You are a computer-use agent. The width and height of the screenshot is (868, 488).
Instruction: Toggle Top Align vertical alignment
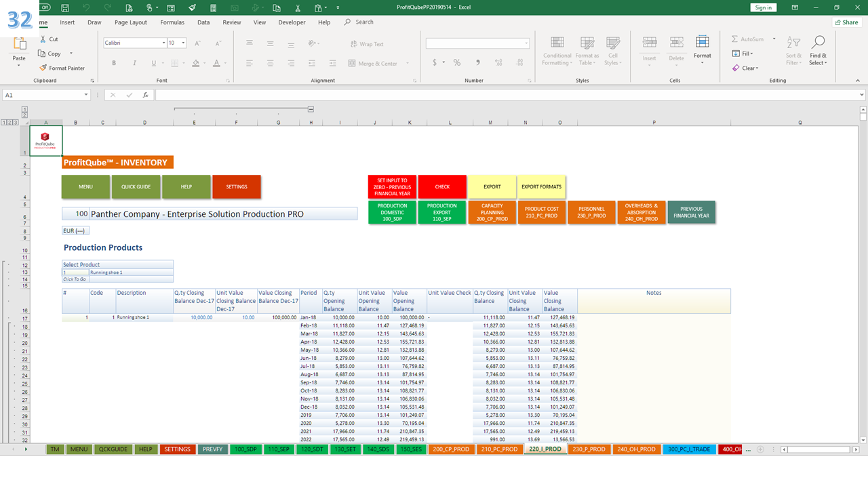250,43
